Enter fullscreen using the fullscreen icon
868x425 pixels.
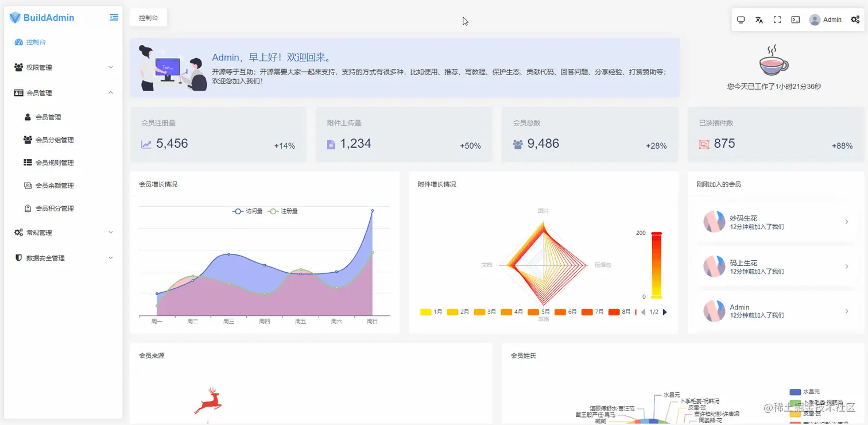(x=777, y=19)
